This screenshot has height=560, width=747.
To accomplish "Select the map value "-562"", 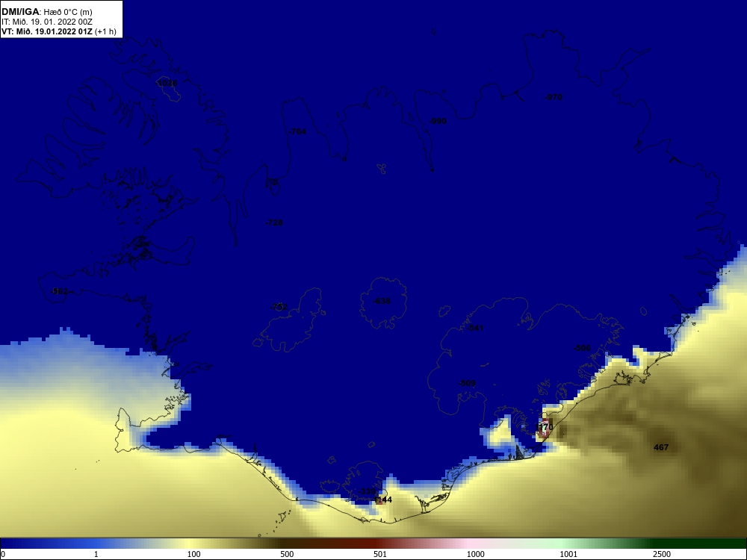I will click(59, 291).
